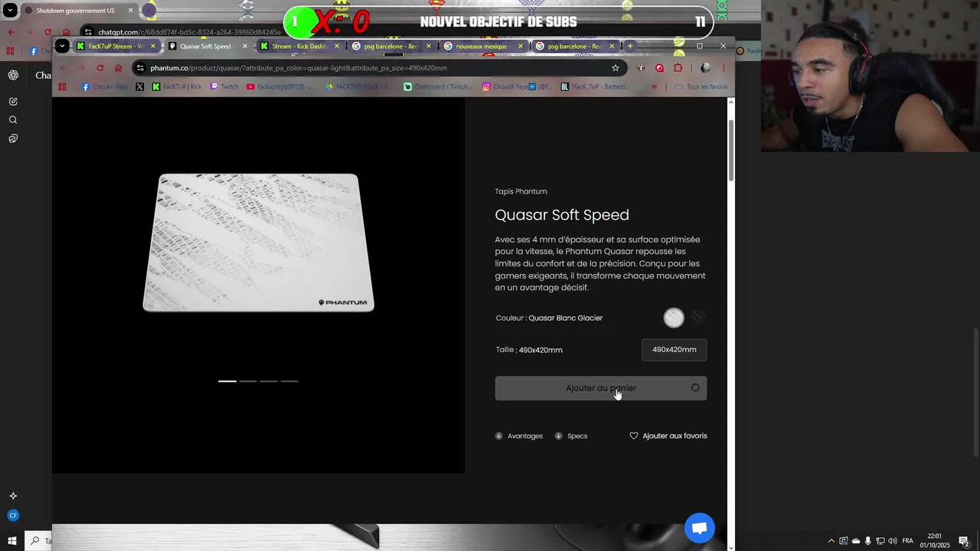Switch to the Stream - Kick Dashboard tab
The width and height of the screenshot is (980, 551).
click(299, 46)
